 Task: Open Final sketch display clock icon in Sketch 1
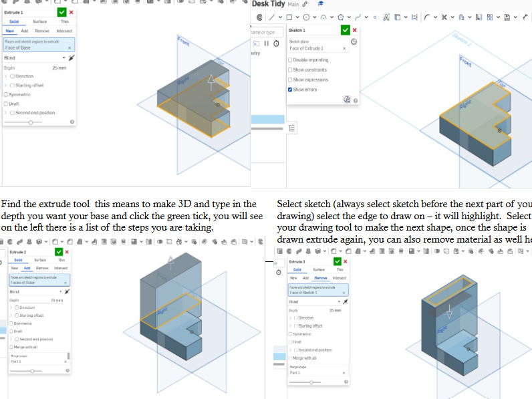(354, 41)
